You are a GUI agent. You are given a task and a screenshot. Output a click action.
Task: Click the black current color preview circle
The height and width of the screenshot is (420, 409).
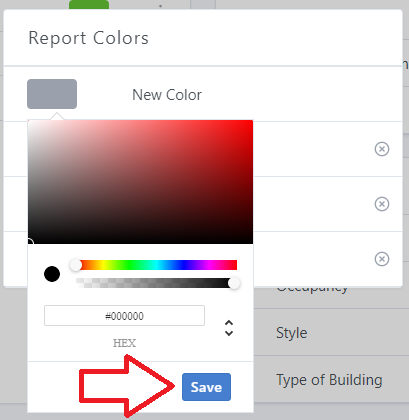click(x=52, y=274)
